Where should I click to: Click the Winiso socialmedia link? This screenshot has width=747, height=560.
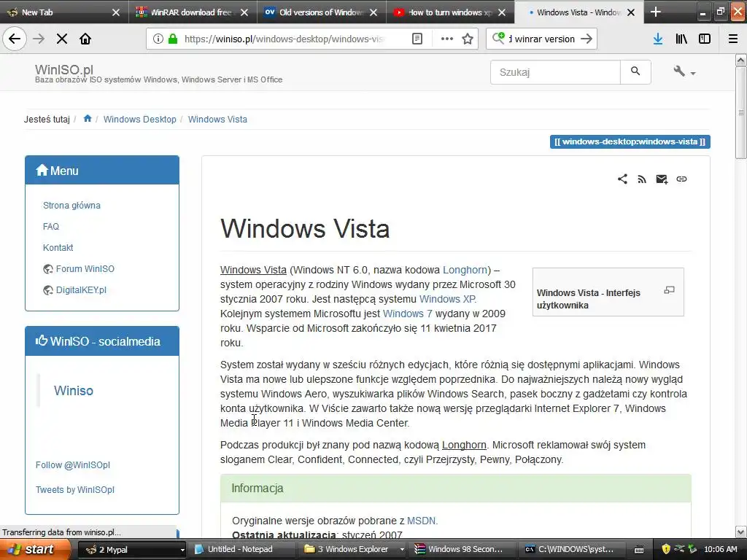click(74, 391)
